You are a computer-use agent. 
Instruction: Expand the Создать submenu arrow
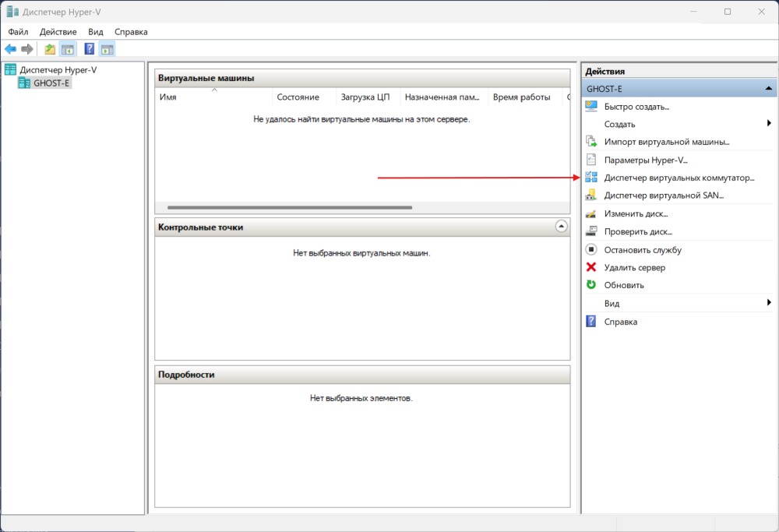pos(769,123)
